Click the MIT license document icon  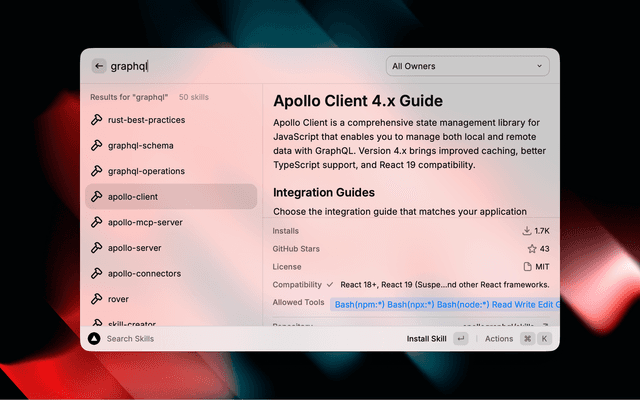click(x=528, y=267)
